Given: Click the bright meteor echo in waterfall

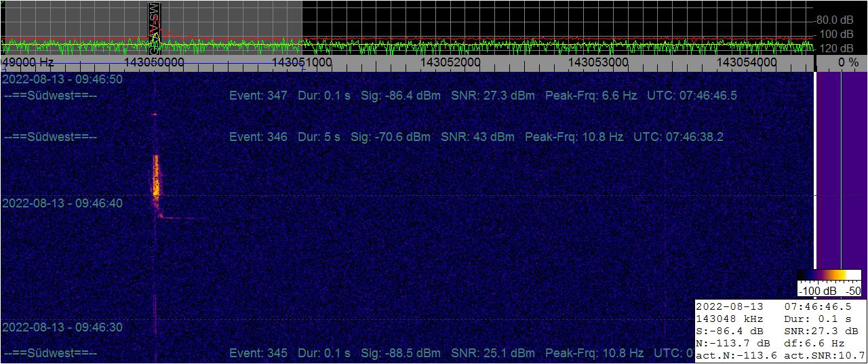Looking at the screenshot, I should [156, 176].
